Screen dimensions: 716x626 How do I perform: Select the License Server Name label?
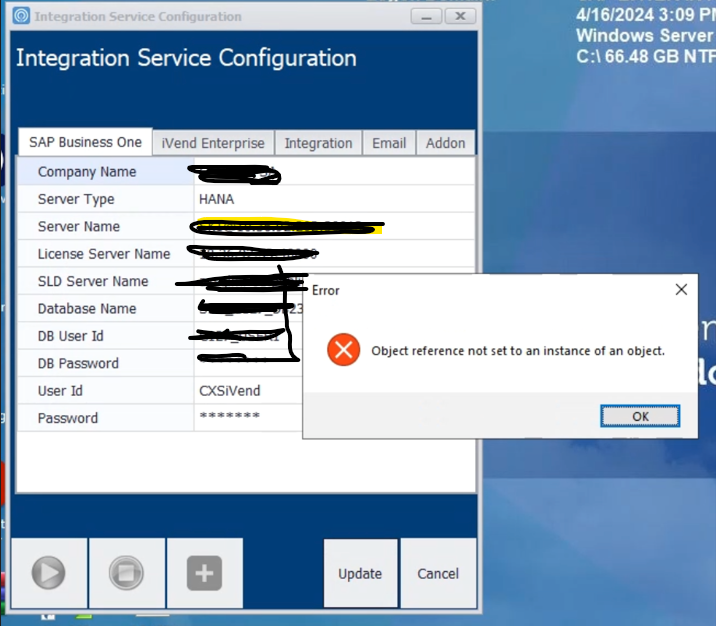(104, 254)
